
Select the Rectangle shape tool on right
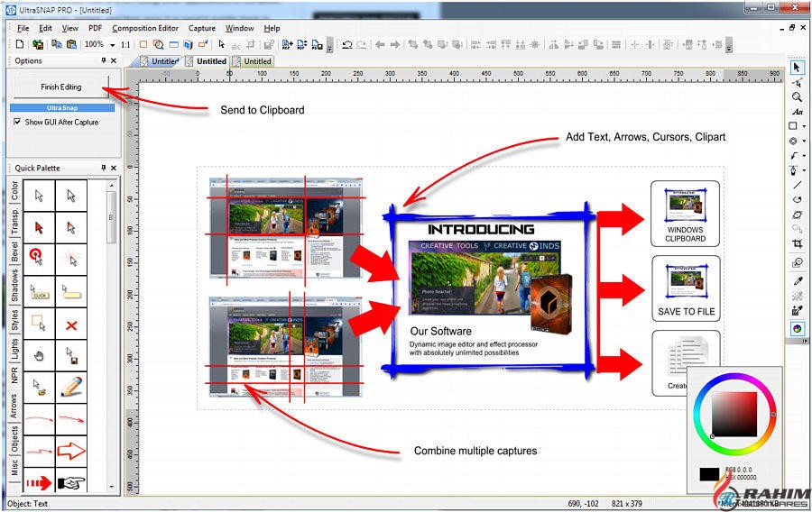pyautogui.click(x=793, y=125)
